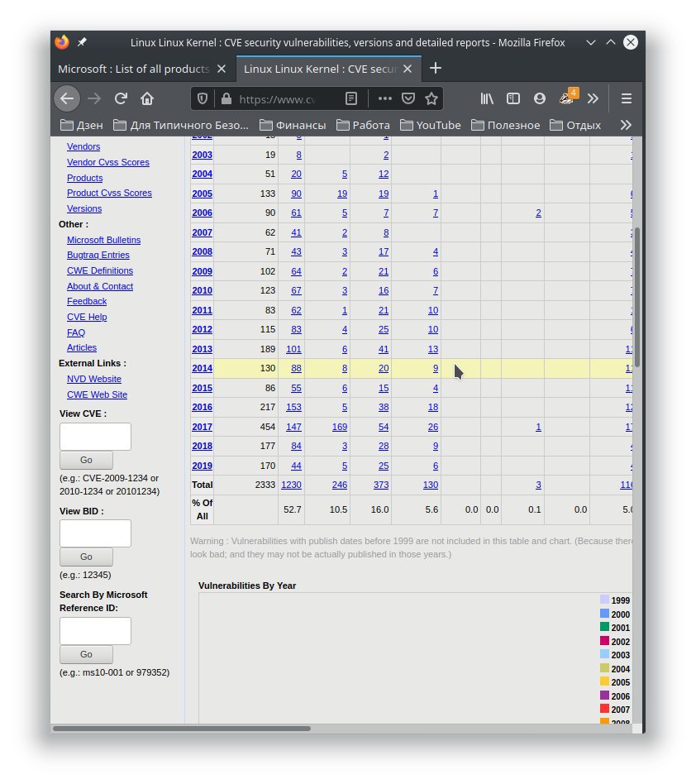
Task: Show site security padlock info
Action: tap(226, 98)
